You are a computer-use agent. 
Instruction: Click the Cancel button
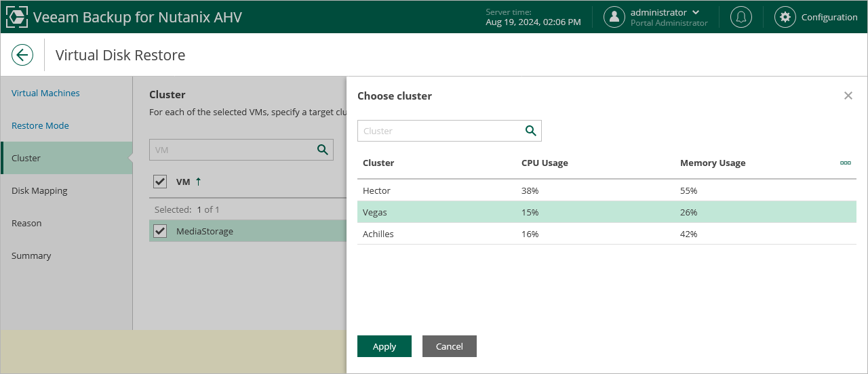coord(449,346)
